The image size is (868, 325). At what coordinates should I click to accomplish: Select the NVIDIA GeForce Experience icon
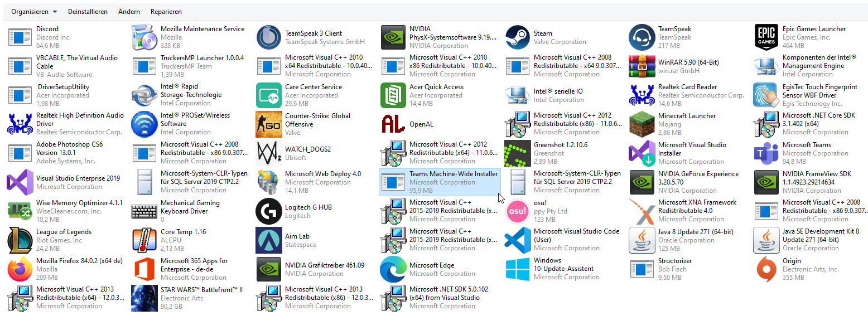[x=642, y=182]
